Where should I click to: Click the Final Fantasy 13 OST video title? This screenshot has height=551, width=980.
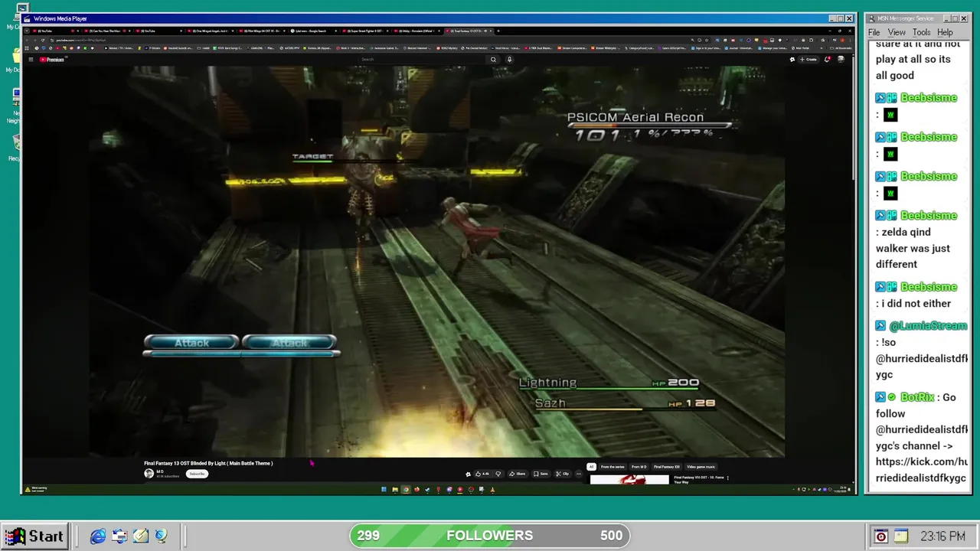pyautogui.click(x=208, y=463)
